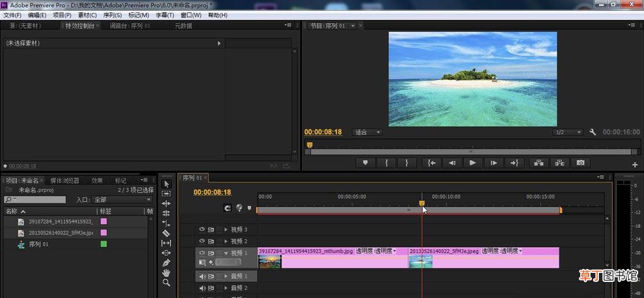Viewport: 644px width, 298px height.
Task: Add marker on the timeline
Action: [249, 208]
